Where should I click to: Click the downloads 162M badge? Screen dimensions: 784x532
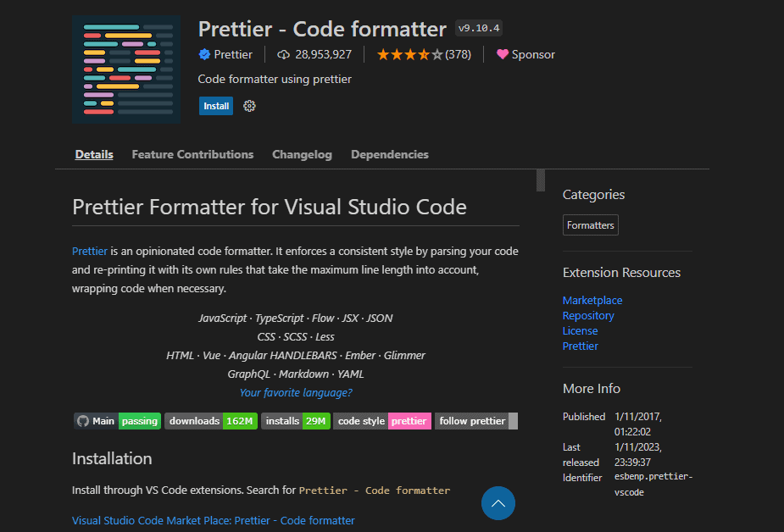[211, 421]
